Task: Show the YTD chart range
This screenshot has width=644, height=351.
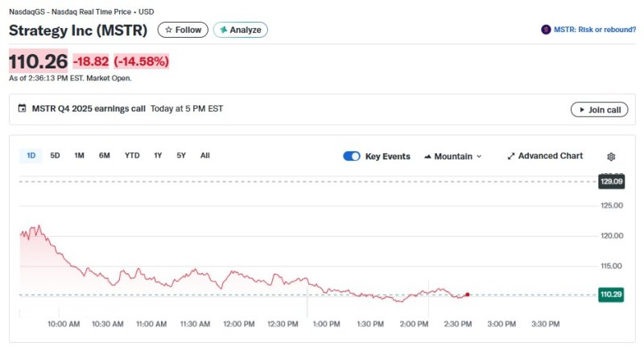Action: (x=132, y=155)
